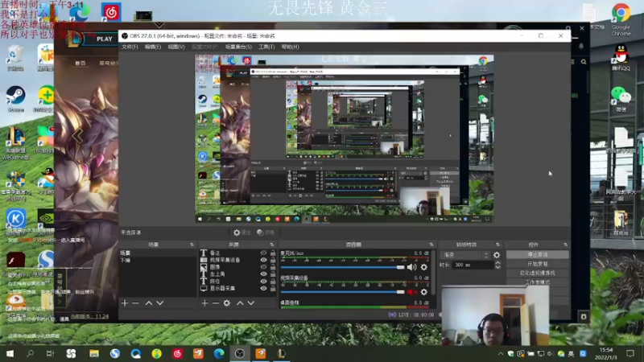Pop out the 来源 dock with its header icon

point(271,245)
